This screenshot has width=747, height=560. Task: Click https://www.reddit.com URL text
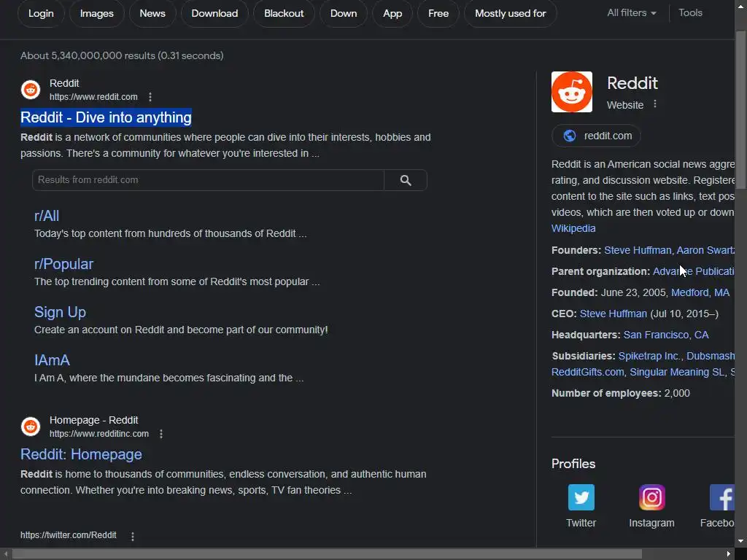click(x=93, y=97)
